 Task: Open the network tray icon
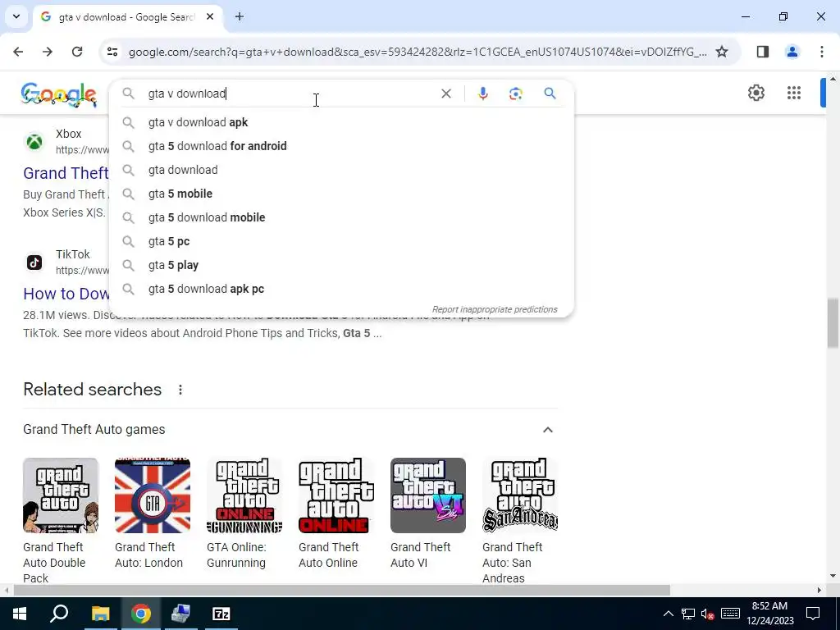(688, 614)
